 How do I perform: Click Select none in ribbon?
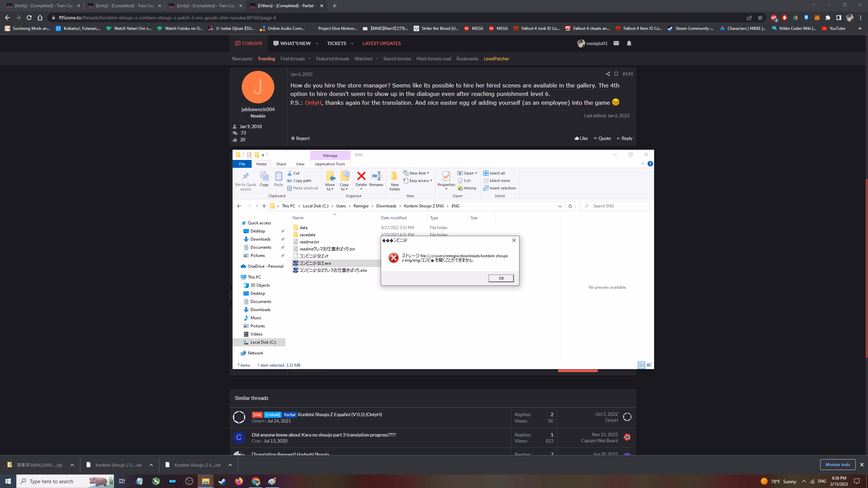coord(496,181)
